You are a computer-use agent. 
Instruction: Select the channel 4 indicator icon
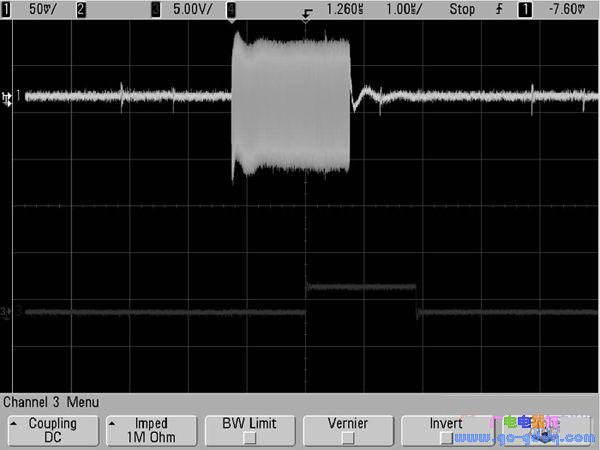(x=231, y=10)
